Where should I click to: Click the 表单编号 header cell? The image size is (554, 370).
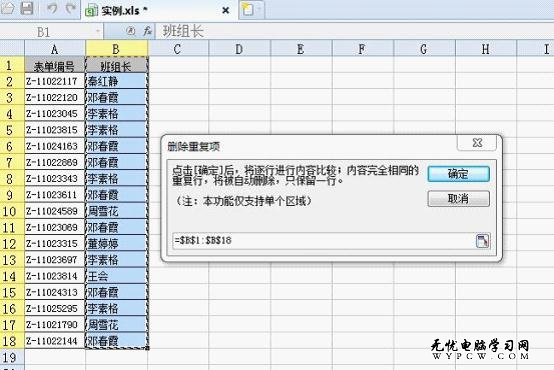[x=55, y=65]
